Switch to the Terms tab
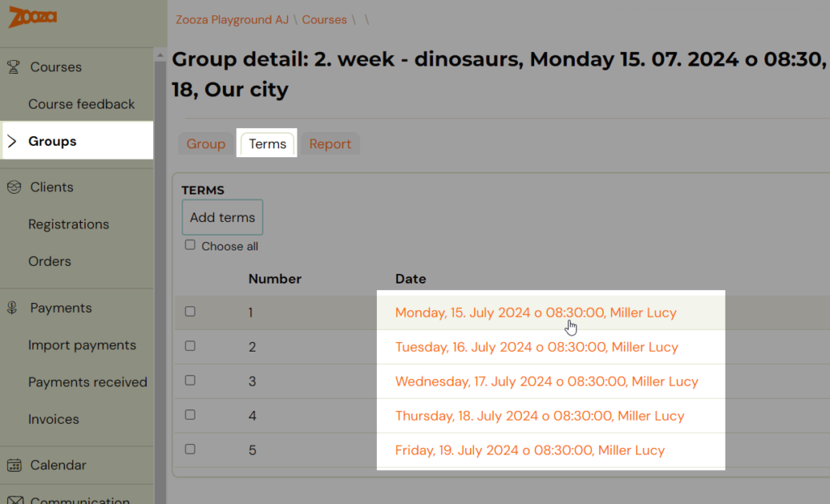This screenshot has height=504, width=830. tap(267, 144)
